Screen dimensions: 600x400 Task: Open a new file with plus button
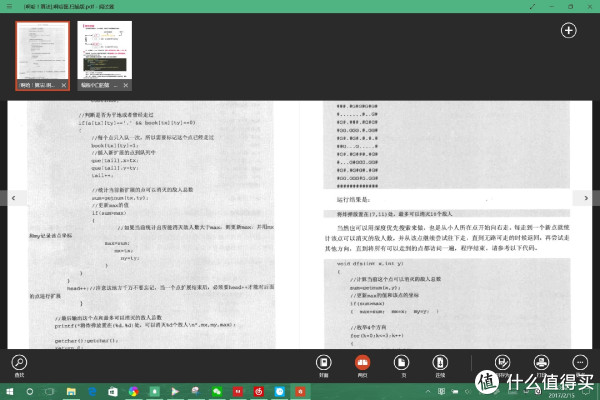click(x=569, y=31)
